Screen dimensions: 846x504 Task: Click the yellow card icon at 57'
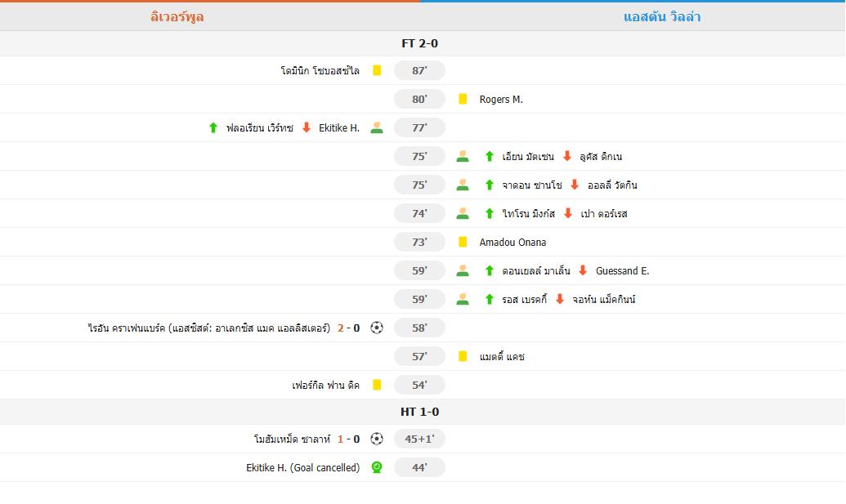point(463,356)
